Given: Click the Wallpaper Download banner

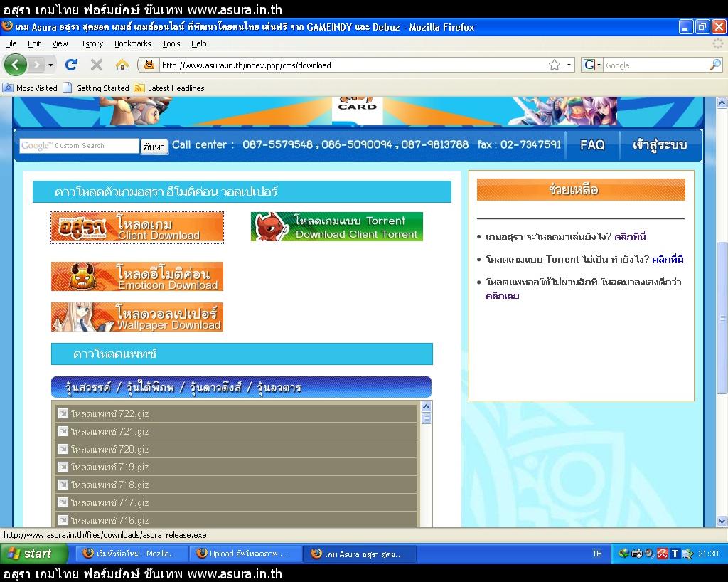Looking at the screenshot, I should pyautogui.click(x=137, y=317).
